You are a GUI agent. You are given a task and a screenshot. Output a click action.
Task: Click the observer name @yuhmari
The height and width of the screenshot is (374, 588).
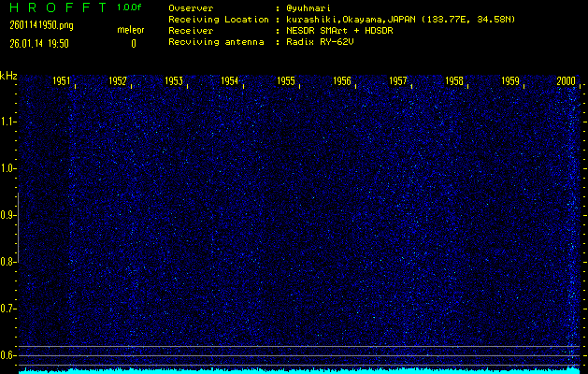tap(308, 8)
